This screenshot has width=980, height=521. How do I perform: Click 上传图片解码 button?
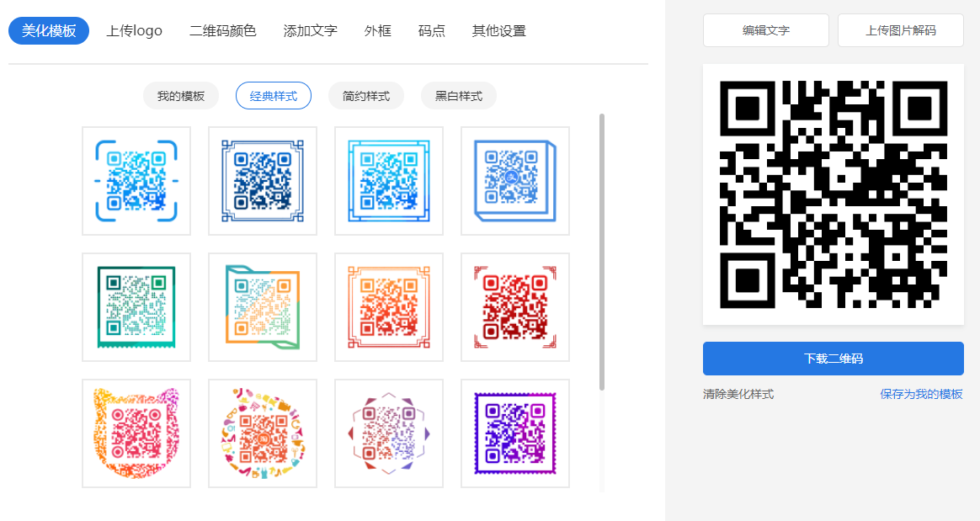[x=901, y=30]
